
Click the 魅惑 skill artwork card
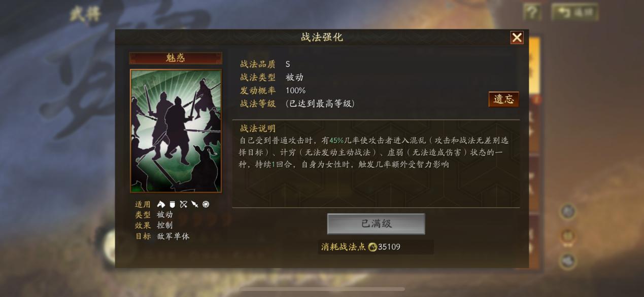(176, 131)
